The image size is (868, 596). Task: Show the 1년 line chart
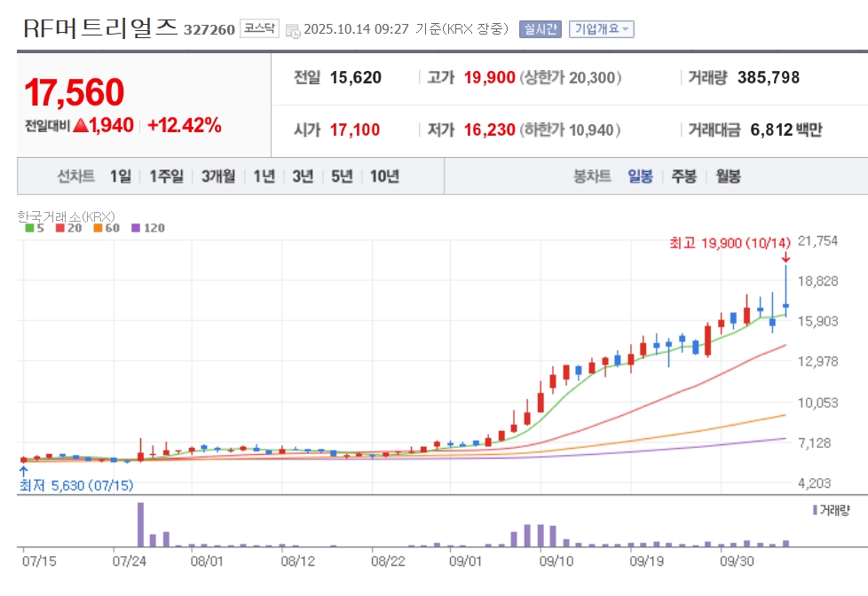(264, 176)
